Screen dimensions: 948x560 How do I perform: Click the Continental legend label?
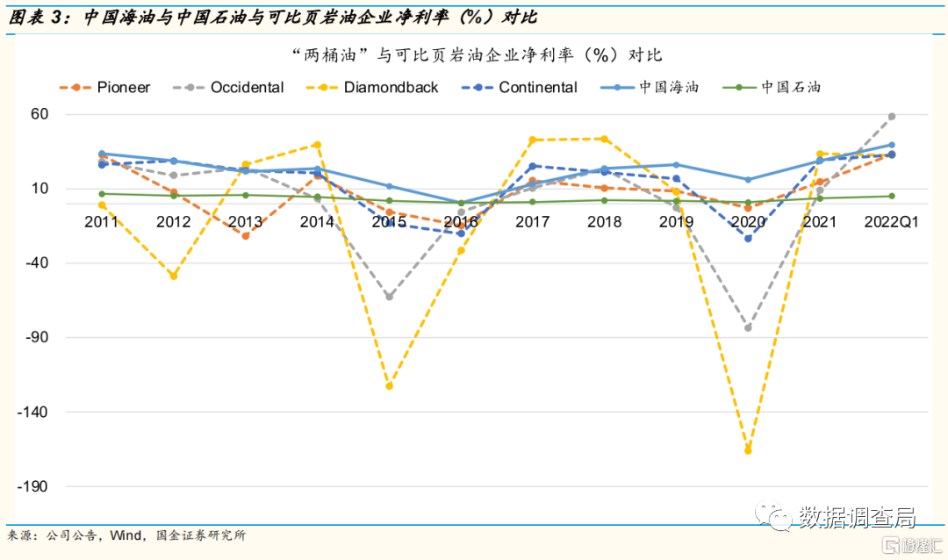[538, 87]
